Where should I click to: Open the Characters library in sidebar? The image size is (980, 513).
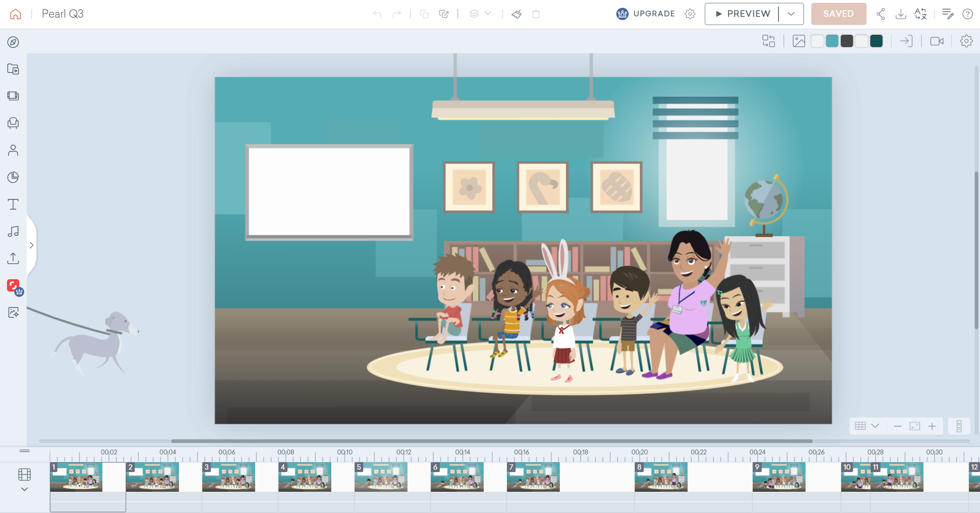(x=13, y=150)
